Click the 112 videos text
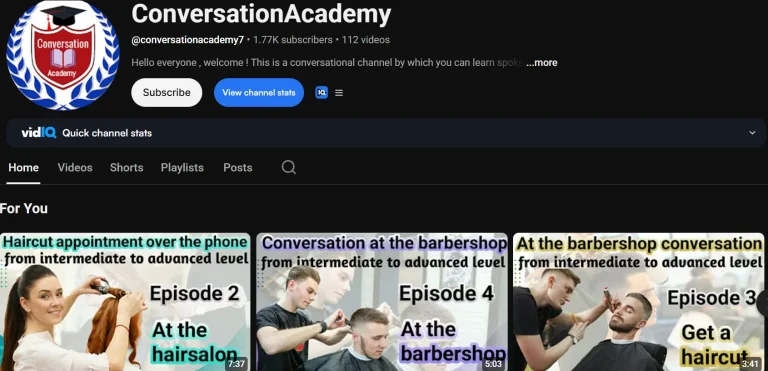Viewport: 768px width, 371px height. click(366, 40)
